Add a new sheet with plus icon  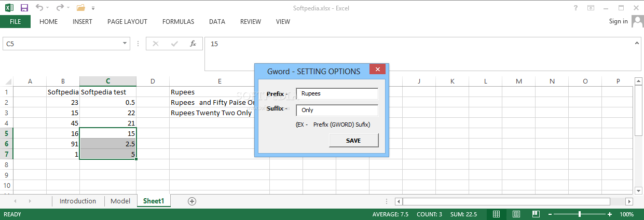pyautogui.click(x=192, y=201)
